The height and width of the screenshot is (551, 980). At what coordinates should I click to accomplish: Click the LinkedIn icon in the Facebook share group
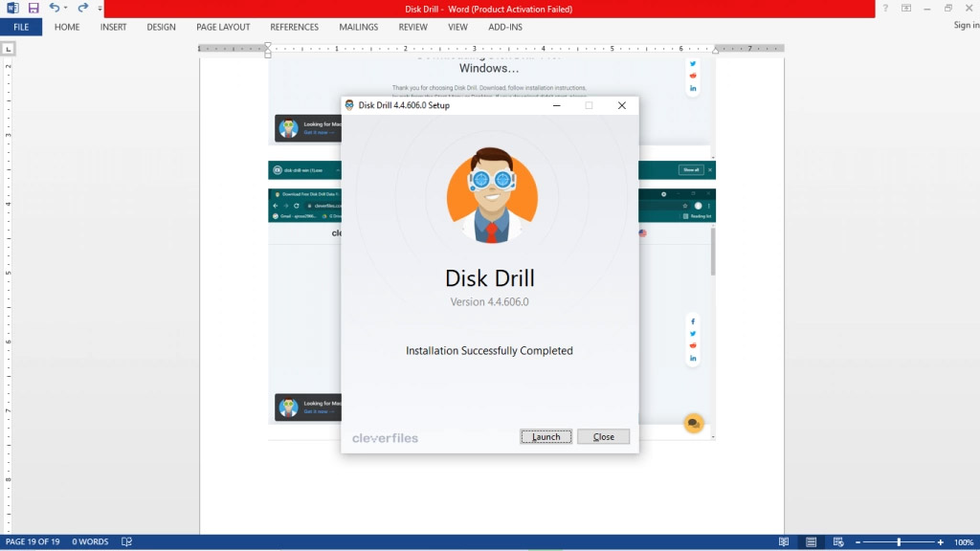click(x=693, y=358)
